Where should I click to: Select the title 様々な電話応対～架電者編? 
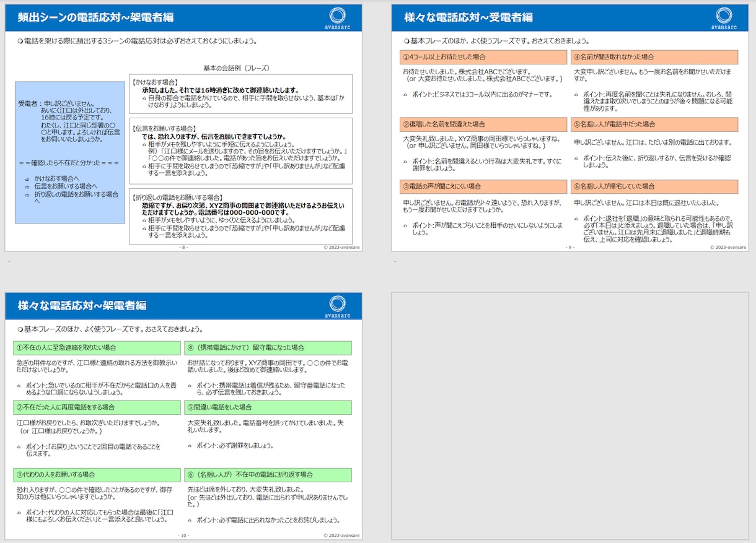point(82,305)
